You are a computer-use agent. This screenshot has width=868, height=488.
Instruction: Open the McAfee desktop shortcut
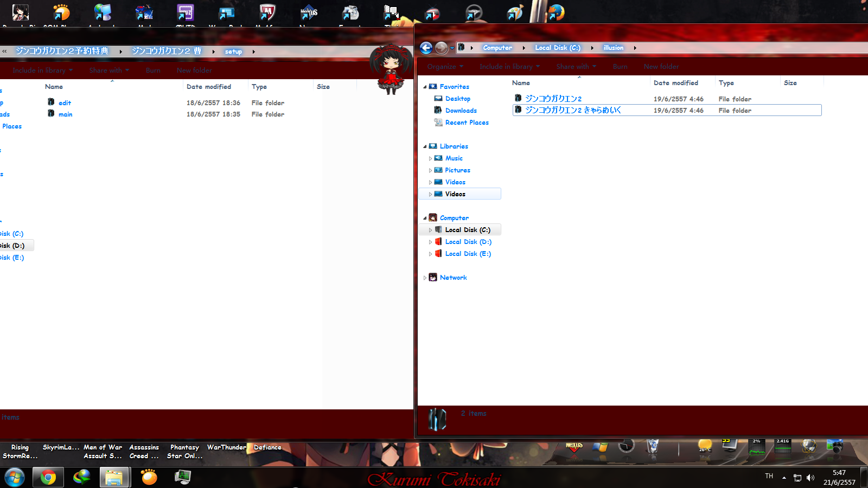coord(267,13)
